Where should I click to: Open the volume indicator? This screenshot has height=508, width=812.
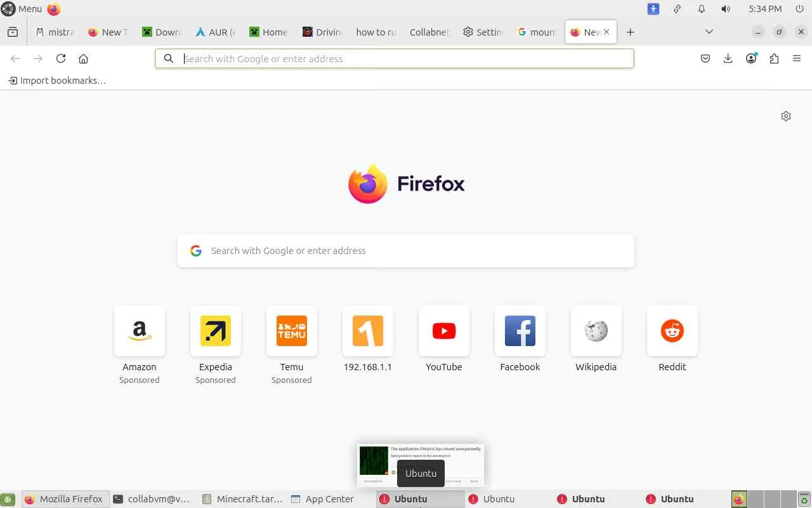pyautogui.click(x=726, y=9)
